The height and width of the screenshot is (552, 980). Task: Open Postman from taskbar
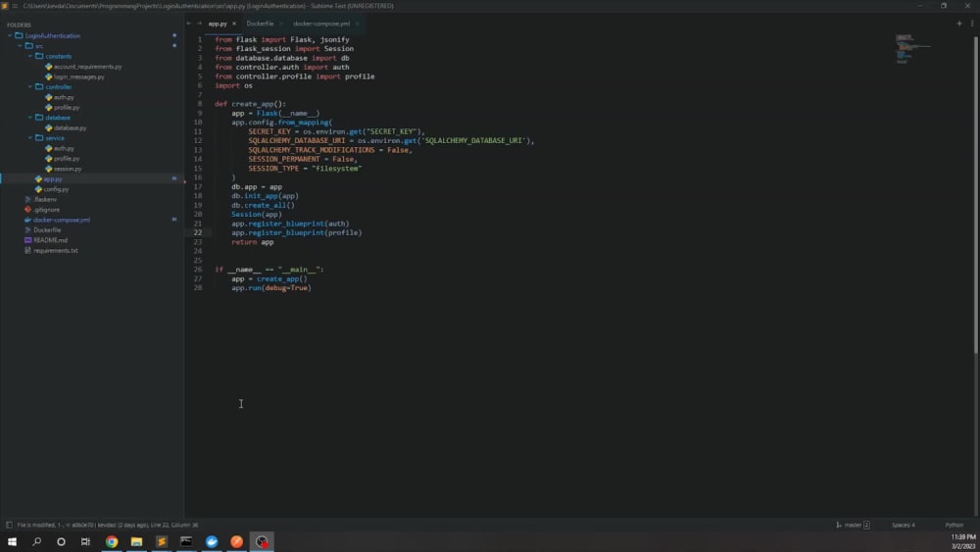[x=236, y=541]
